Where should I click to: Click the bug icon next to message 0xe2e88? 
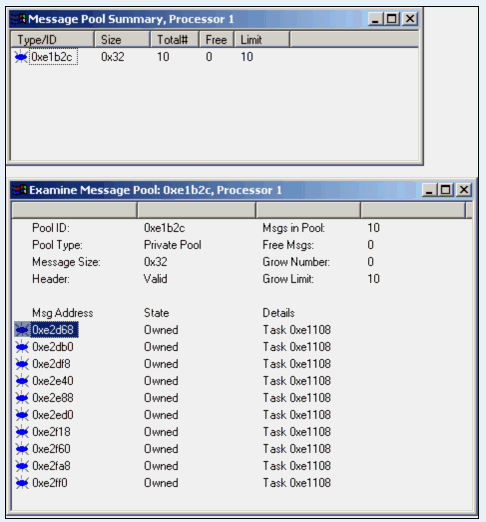pyautogui.click(x=22, y=398)
